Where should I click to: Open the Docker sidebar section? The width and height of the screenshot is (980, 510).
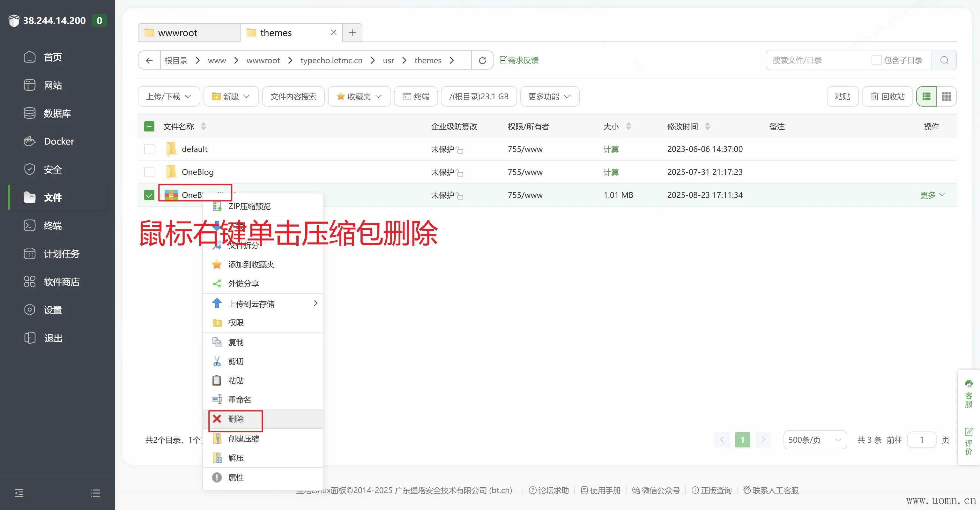coord(59,141)
